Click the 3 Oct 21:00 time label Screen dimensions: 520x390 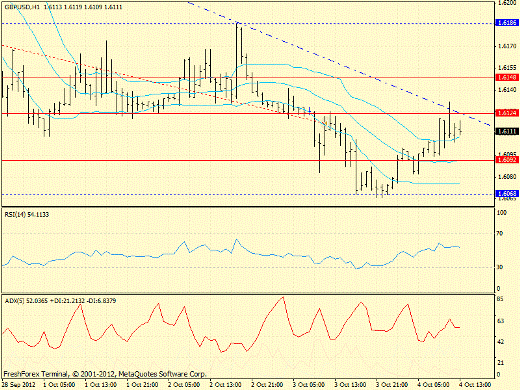pyautogui.click(x=392, y=384)
